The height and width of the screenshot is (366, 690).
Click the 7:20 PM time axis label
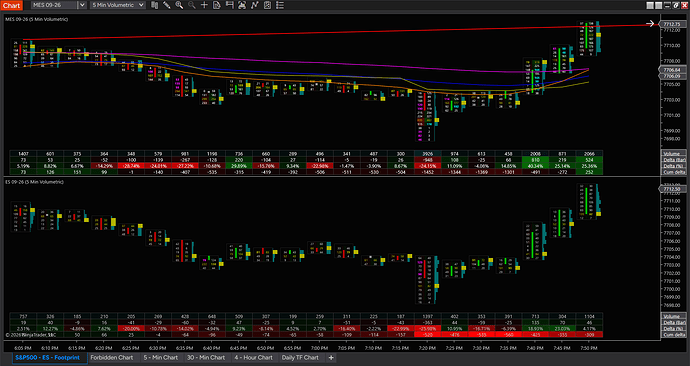(x=427, y=348)
